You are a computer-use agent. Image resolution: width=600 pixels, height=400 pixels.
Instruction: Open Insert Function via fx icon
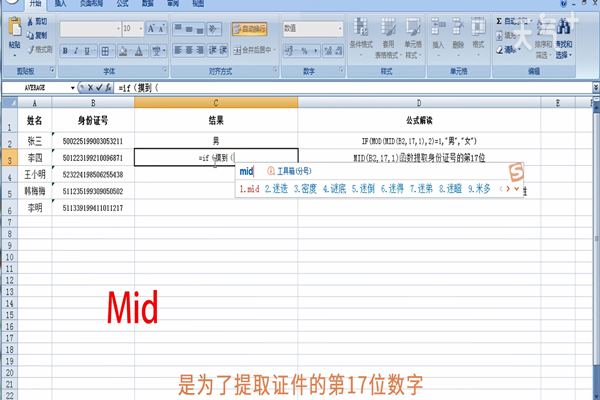click(x=108, y=88)
